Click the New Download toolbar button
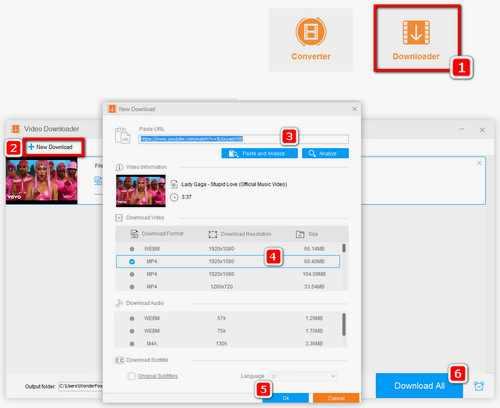This screenshot has height=408, width=500. point(53,147)
